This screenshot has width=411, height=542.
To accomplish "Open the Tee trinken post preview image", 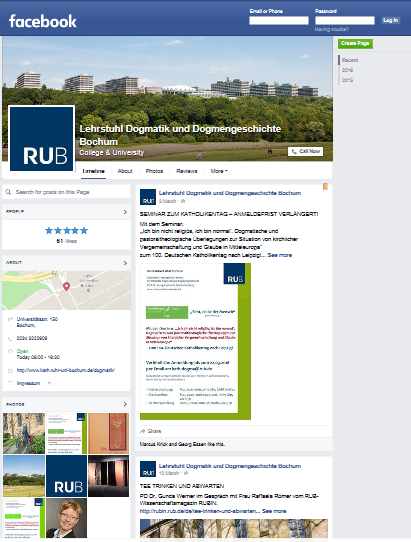I will point(234,529).
